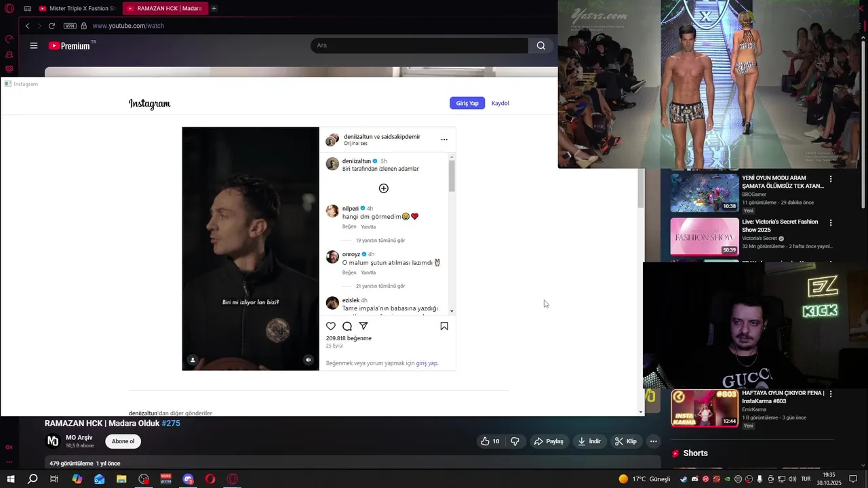Open the Windows Start menu
The image size is (868, 488).
click(10, 479)
